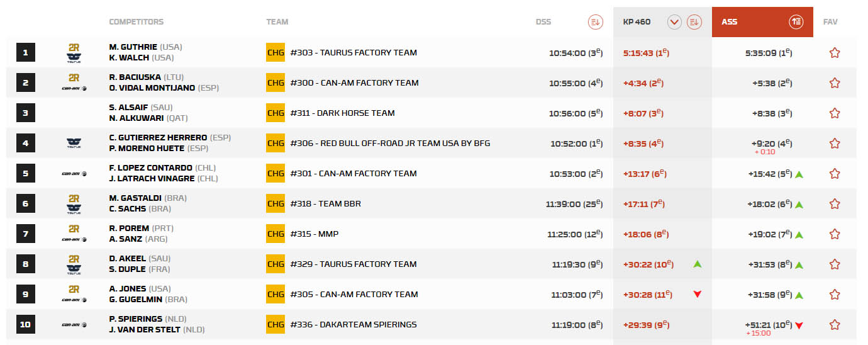
Task: Open the KP 460 checkpoint dropdown
Action: (x=674, y=22)
